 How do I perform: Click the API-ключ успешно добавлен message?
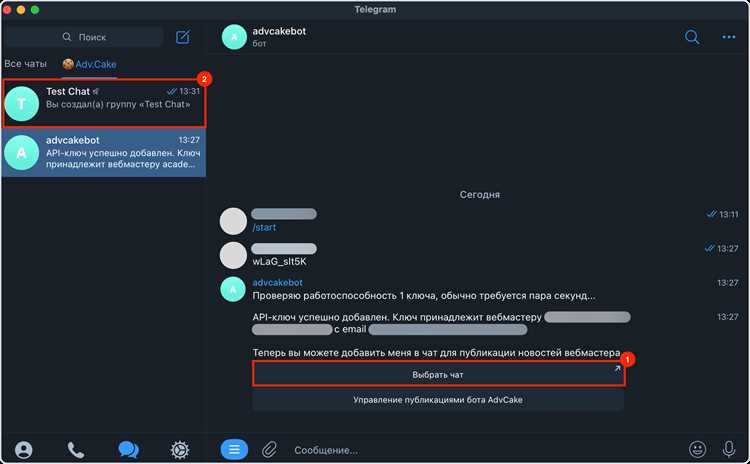397,317
